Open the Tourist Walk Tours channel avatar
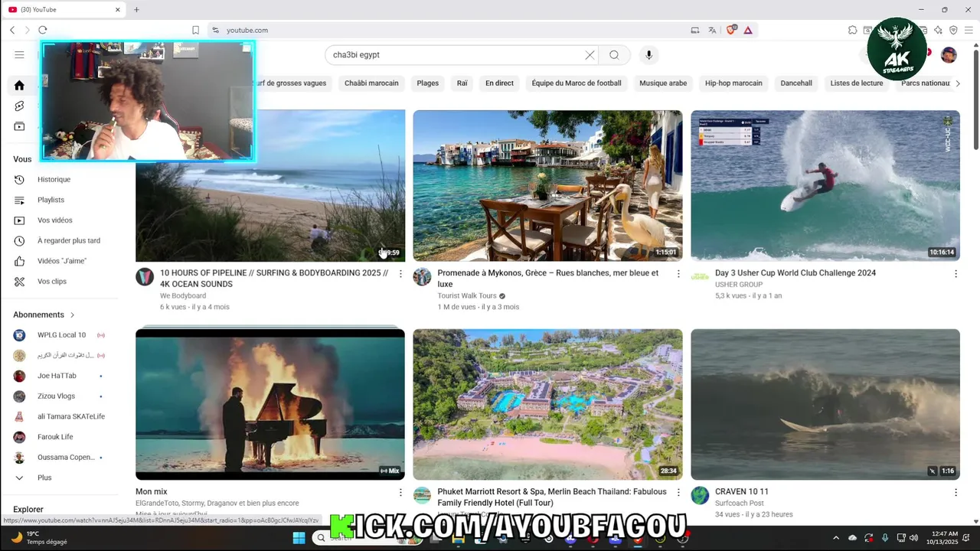 [422, 277]
